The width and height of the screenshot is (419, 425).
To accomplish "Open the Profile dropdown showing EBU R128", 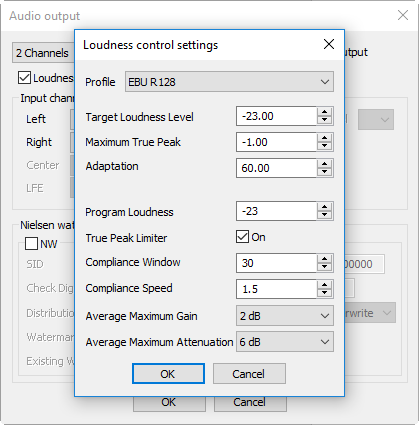I will click(229, 82).
